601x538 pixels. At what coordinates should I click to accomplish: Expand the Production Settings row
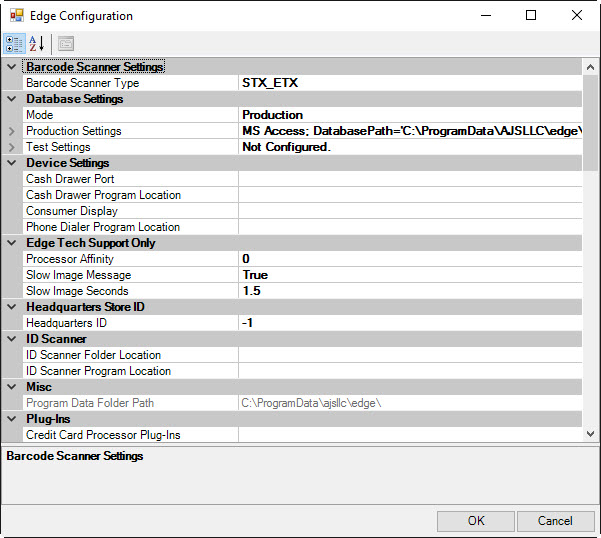pos(12,131)
